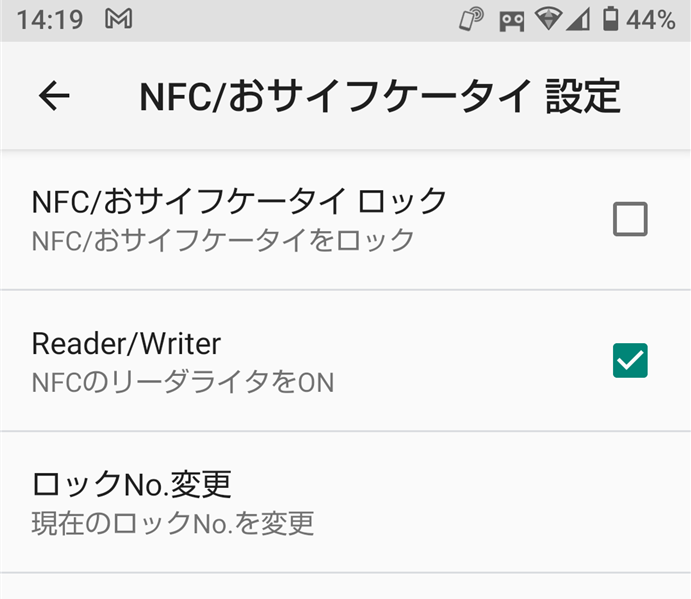The height and width of the screenshot is (599, 691).
Task: Tap the white checkmark in the green box
Action: [x=630, y=361]
